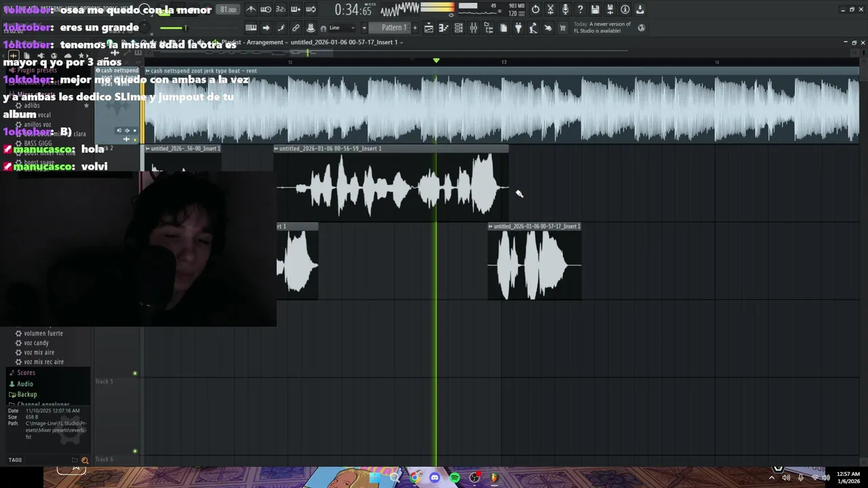
Task: Open the plugin database plug icon
Action: click(518, 28)
